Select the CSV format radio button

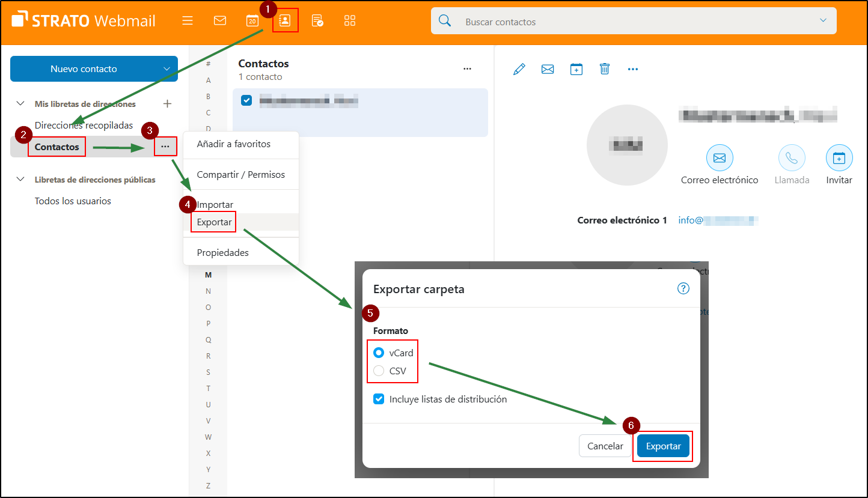click(379, 371)
